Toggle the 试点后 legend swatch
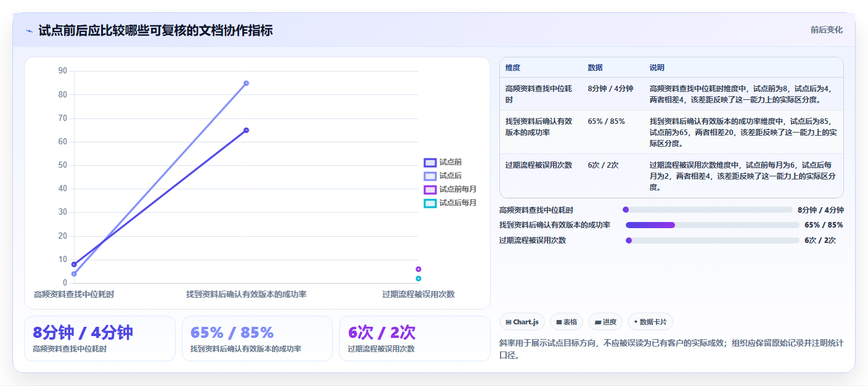Screen dimensions: 868x386 tap(430, 176)
